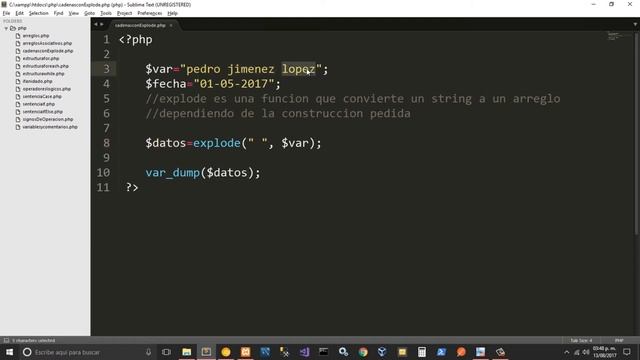Show hidden system tray icons
Image resolution: width=640 pixels, height=360 pixels.
tap(567, 352)
